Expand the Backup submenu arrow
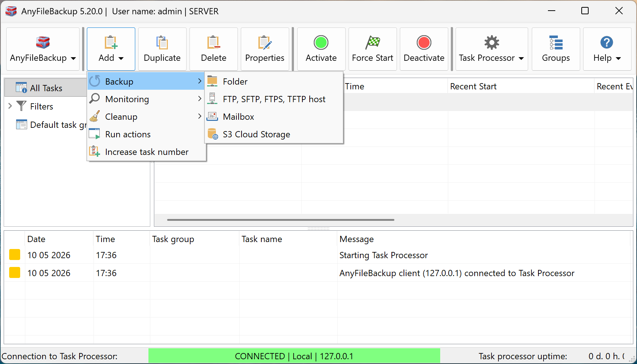 click(200, 81)
